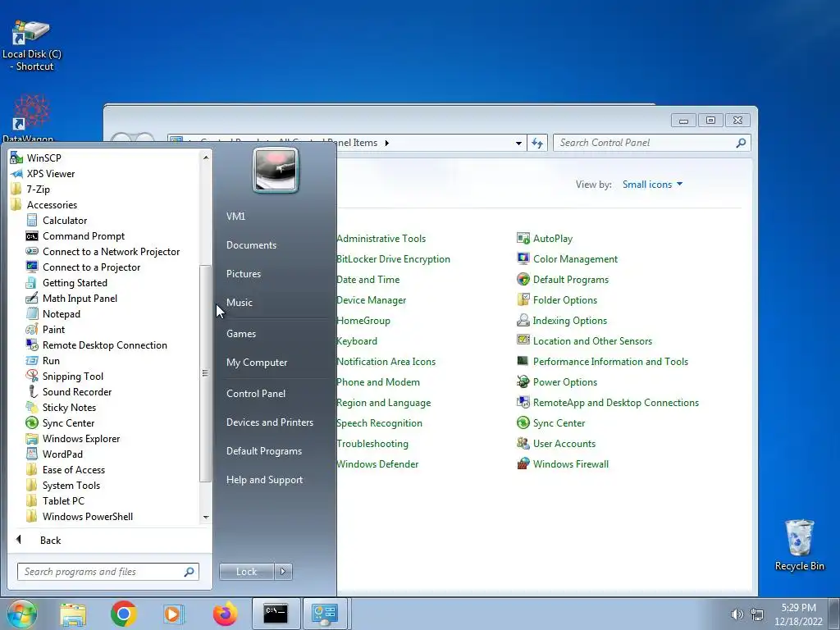
Task: Click the user account picture in Start menu
Action: tap(276, 171)
